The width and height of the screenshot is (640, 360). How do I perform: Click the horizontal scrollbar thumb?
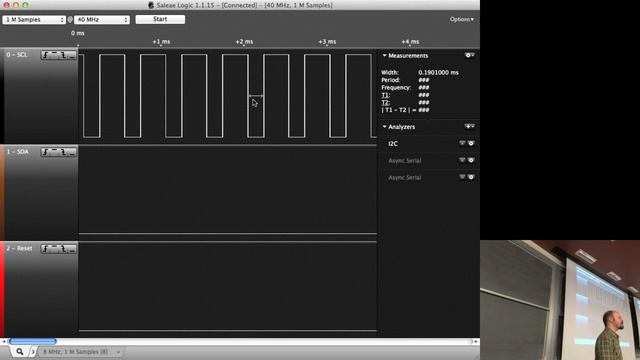[x=33, y=341]
